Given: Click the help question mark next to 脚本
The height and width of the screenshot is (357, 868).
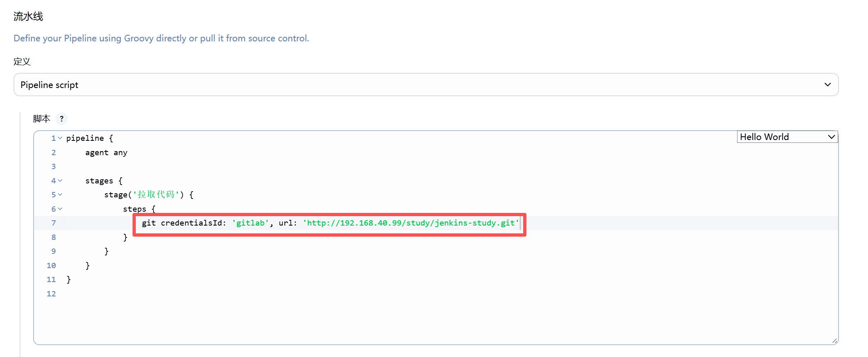Looking at the screenshot, I should click(x=61, y=119).
